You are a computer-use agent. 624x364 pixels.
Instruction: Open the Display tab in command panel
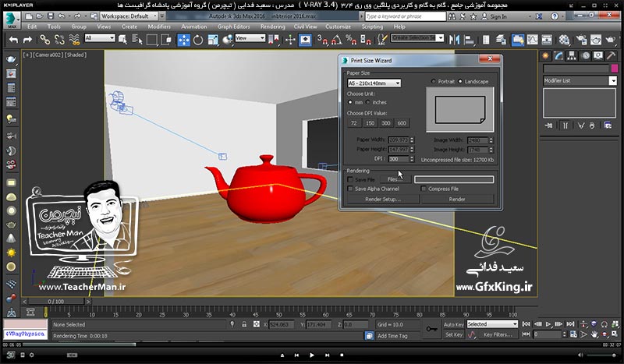(598, 55)
